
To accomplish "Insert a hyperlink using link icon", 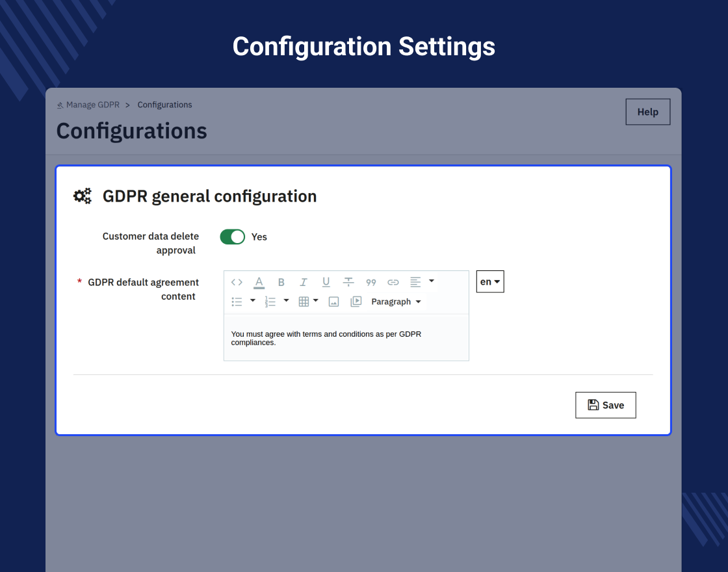I will pos(393,282).
